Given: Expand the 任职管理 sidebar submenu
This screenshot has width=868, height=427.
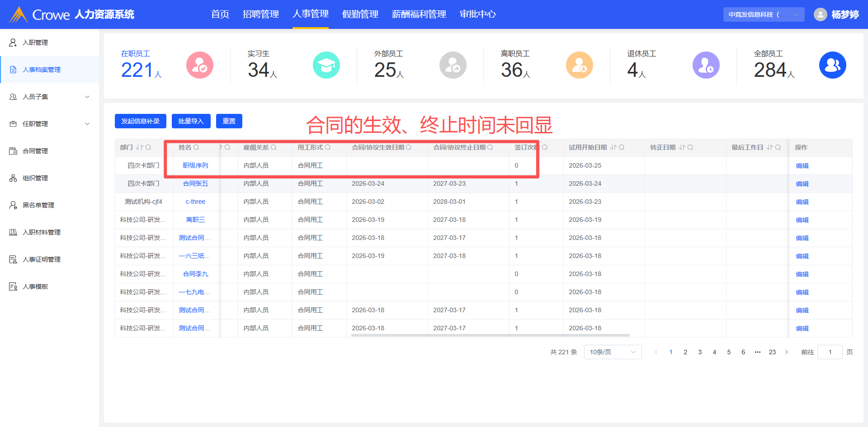Looking at the screenshot, I should pos(87,124).
